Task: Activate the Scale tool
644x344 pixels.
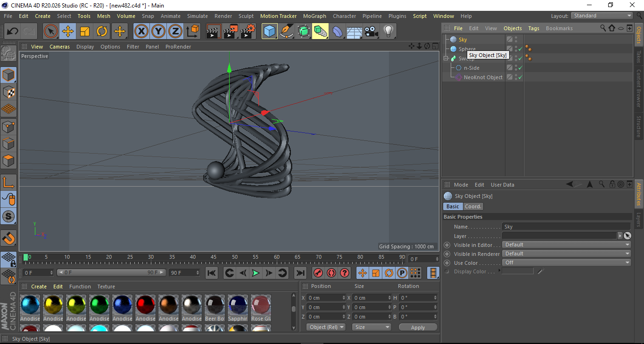Action: click(85, 32)
